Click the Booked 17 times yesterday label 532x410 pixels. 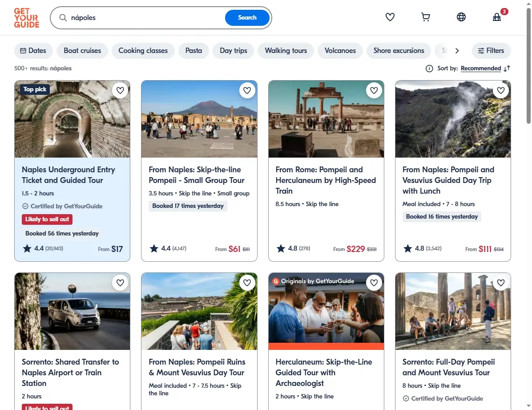(x=188, y=206)
